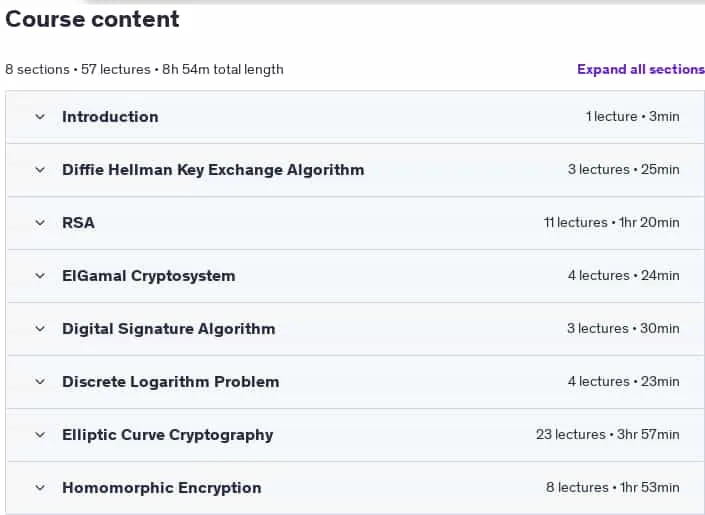Expand Discrete Logarithm Problem chevron

[40, 382]
